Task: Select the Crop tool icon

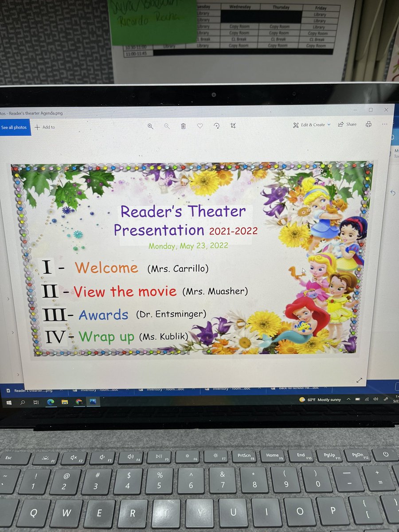Action: point(233,126)
